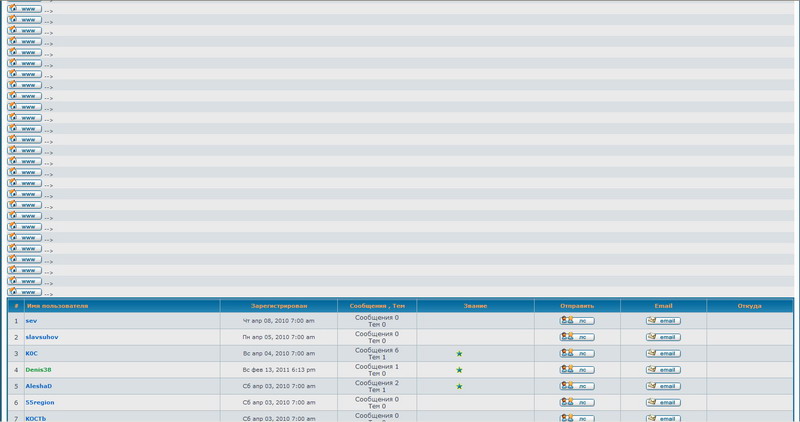Screen dimensions: 800x422
Task: Click the PM button for AleshaD
Action: click(577, 386)
